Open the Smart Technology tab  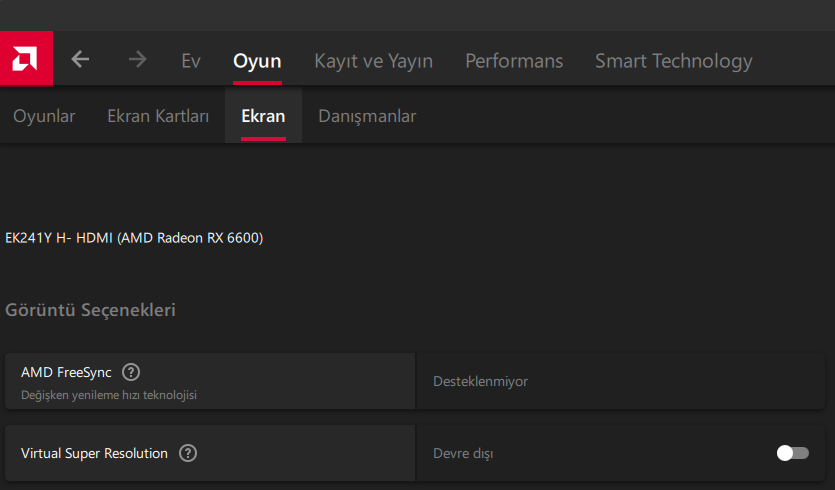[x=673, y=61]
